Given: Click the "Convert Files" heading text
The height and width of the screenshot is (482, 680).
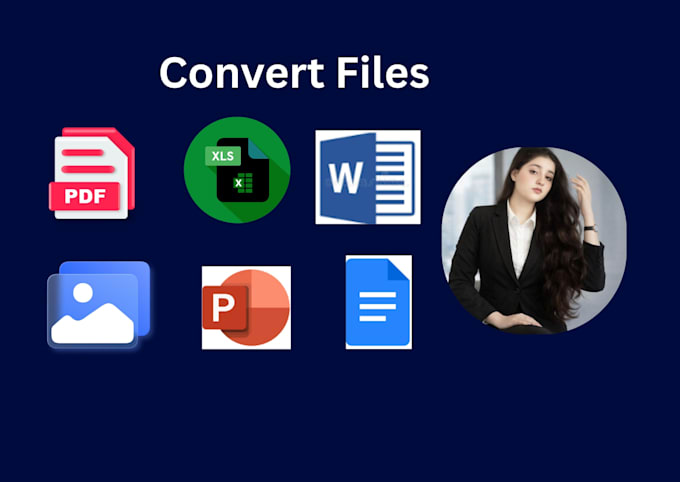Looking at the screenshot, I should point(294,72).
